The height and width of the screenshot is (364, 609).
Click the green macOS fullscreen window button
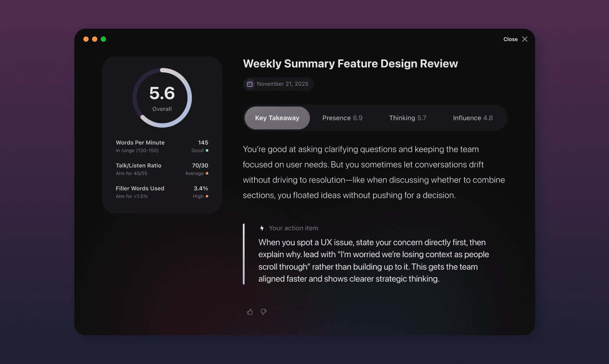point(104,39)
